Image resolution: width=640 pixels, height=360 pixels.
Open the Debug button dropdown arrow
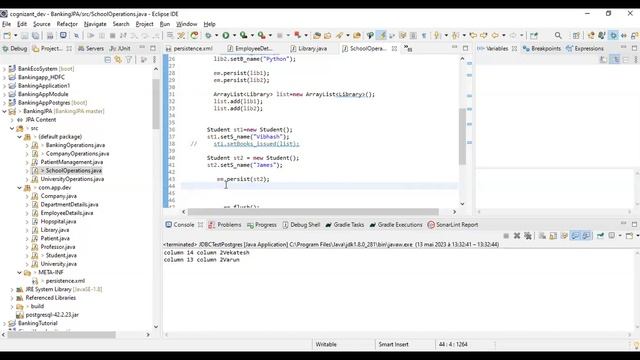coord(216,36)
